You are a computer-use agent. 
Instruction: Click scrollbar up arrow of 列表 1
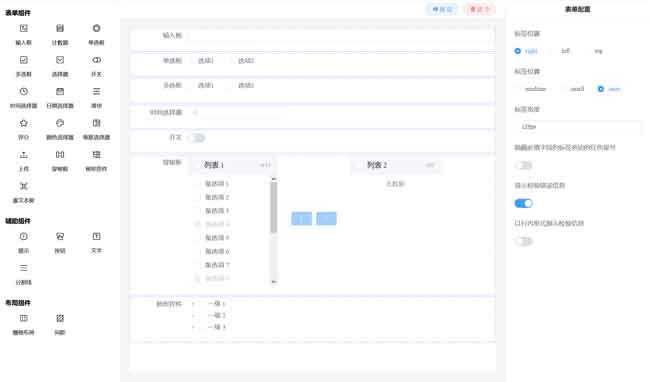274,179
